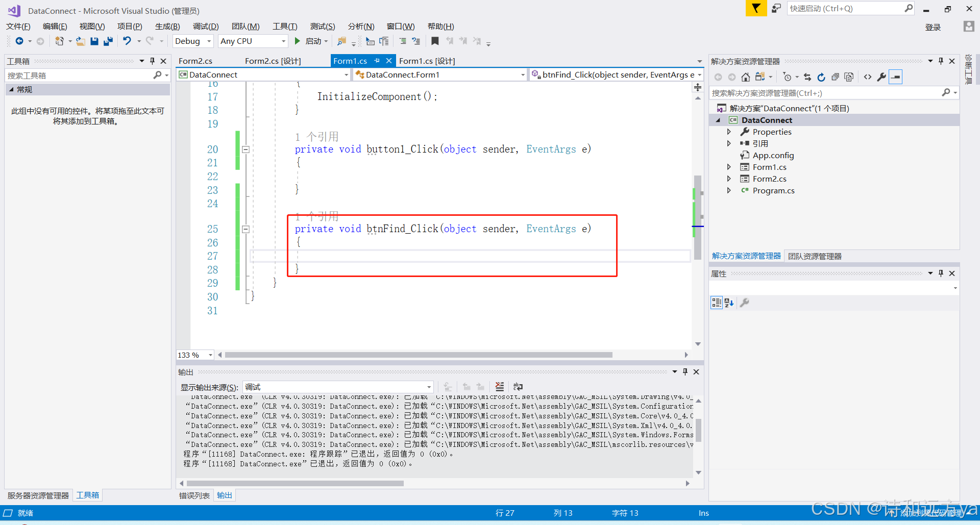
Task: Pin the 输出 panel with the pushpin
Action: [685, 372]
